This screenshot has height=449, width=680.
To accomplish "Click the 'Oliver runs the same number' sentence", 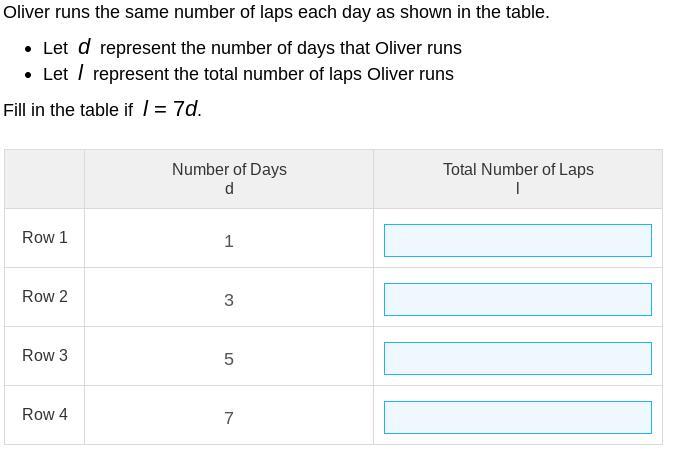I will (x=276, y=12).
